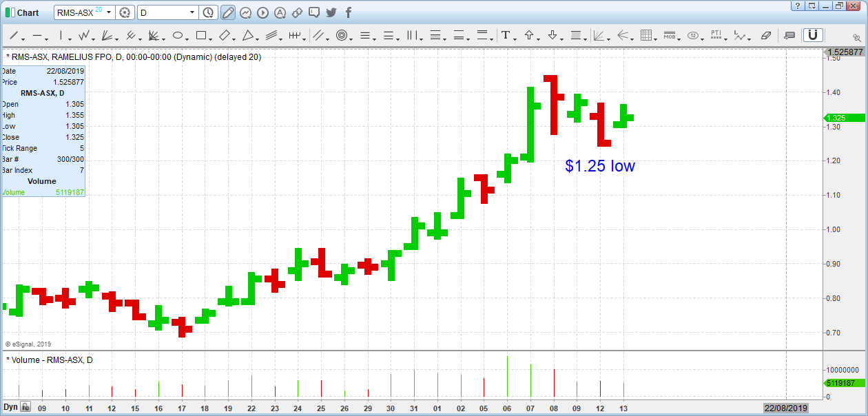
Task: Select the fan lines tool
Action: (107, 35)
